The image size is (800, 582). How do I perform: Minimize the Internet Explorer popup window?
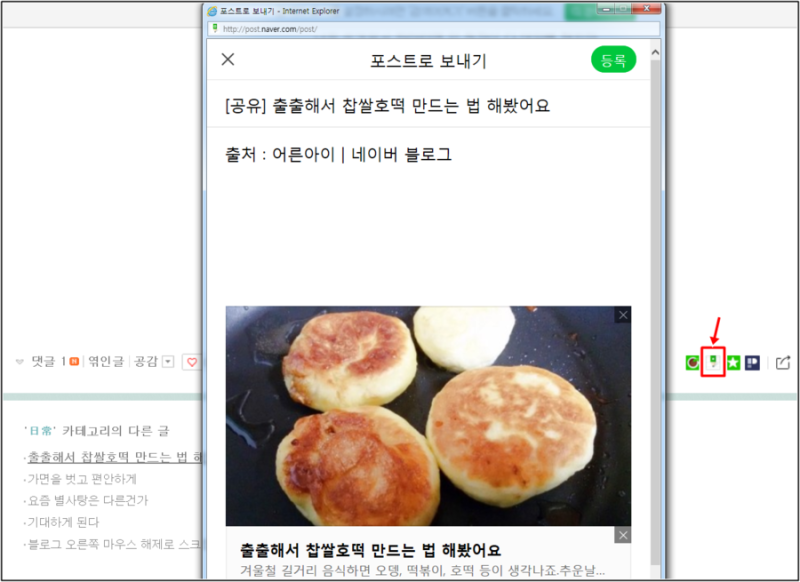tap(608, 9)
